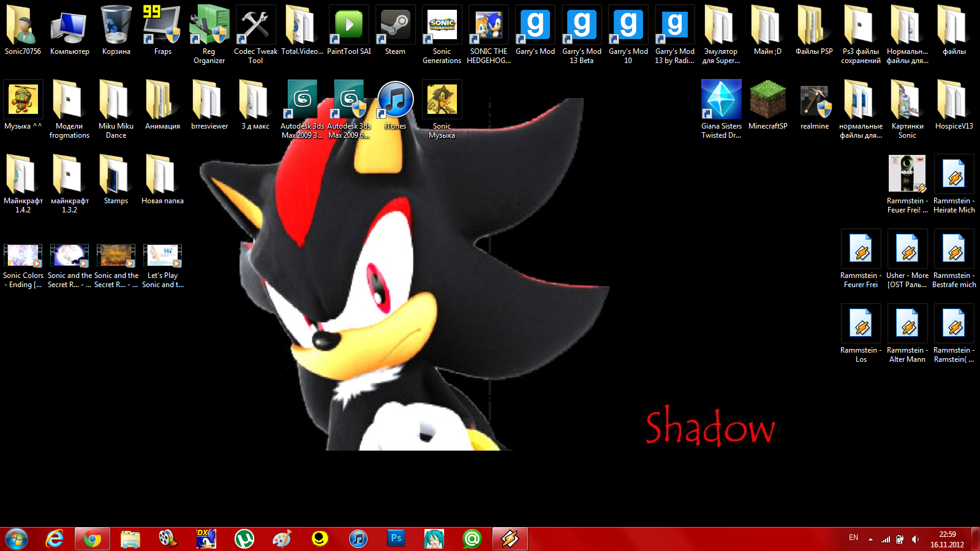This screenshot has width=980, height=551.
Task: Open the Майнкрафт 1.4.2 folder
Action: tap(23, 184)
